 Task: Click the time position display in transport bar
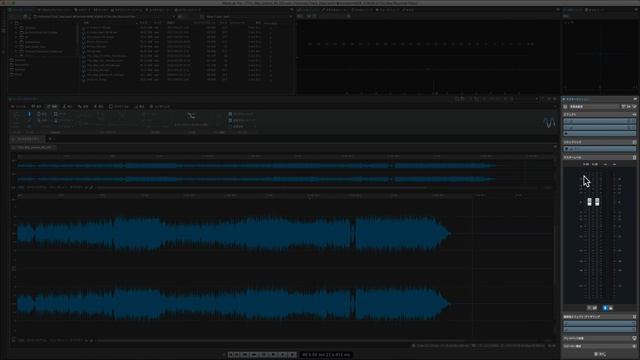tap(327, 355)
